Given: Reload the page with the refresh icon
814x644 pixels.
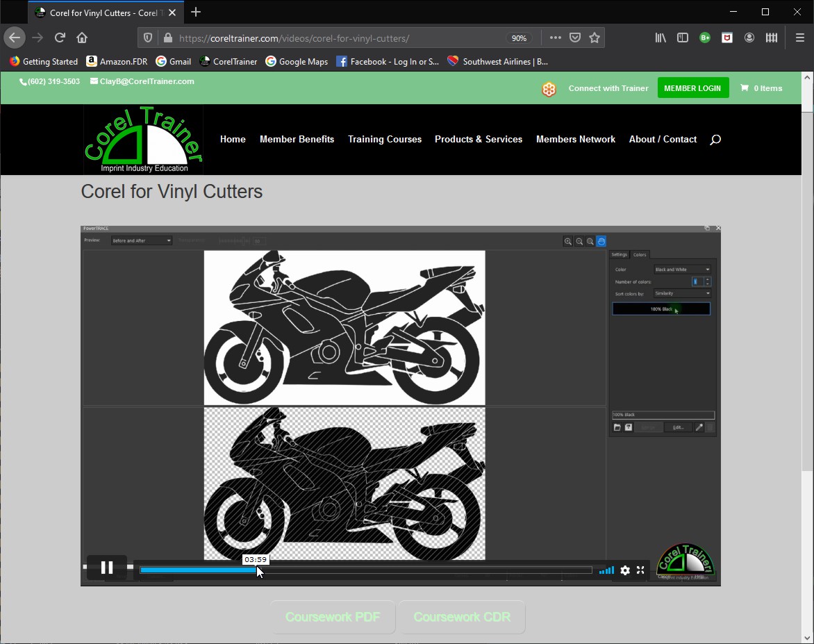Looking at the screenshot, I should pos(60,38).
